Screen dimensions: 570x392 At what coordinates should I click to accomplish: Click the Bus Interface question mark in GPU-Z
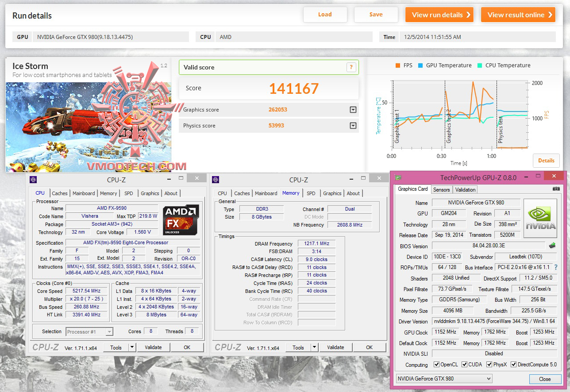pyautogui.click(x=556, y=267)
